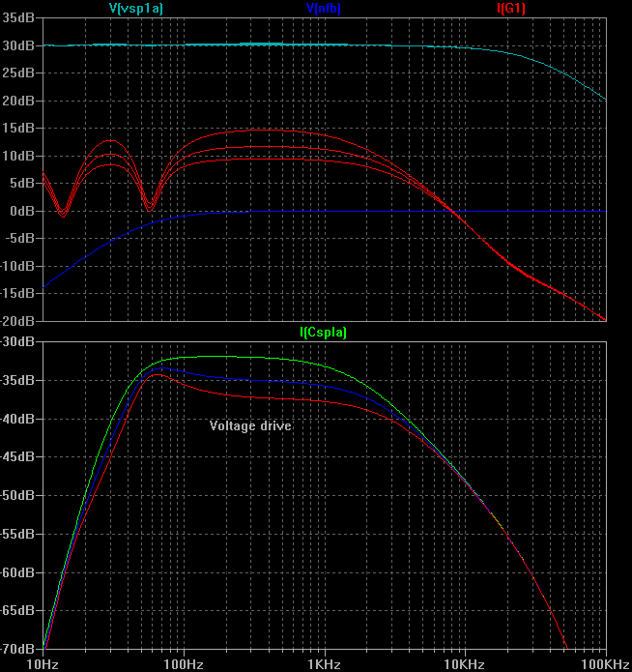
Task: Click the 100KHz frequency axis label
Action: pyautogui.click(x=606, y=664)
